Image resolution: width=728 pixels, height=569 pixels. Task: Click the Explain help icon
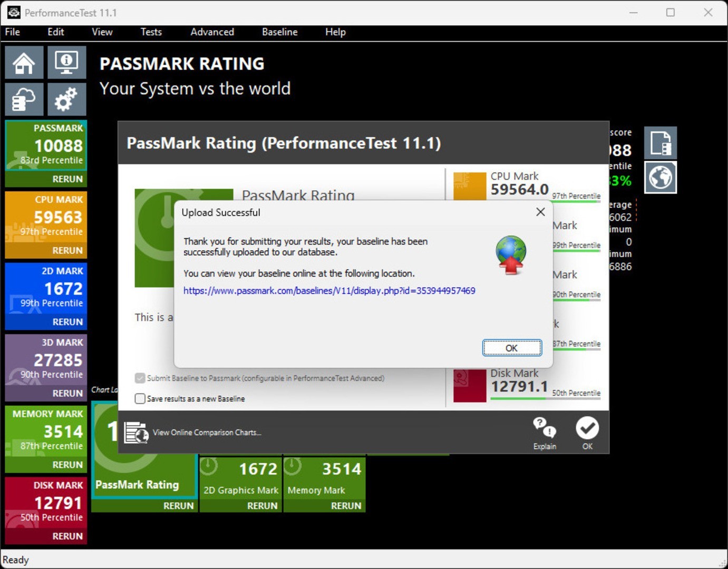point(545,427)
